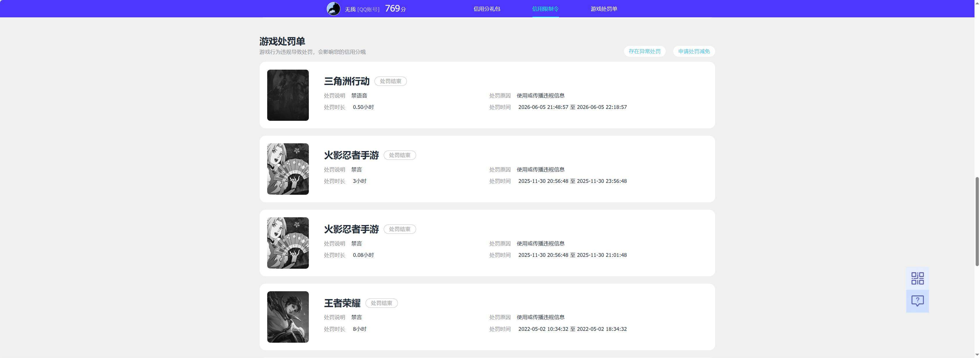Select the 0.50小时 penalty duration
Image resolution: width=980 pixels, height=358 pixels.
pyautogui.click(x=363, y=107)
